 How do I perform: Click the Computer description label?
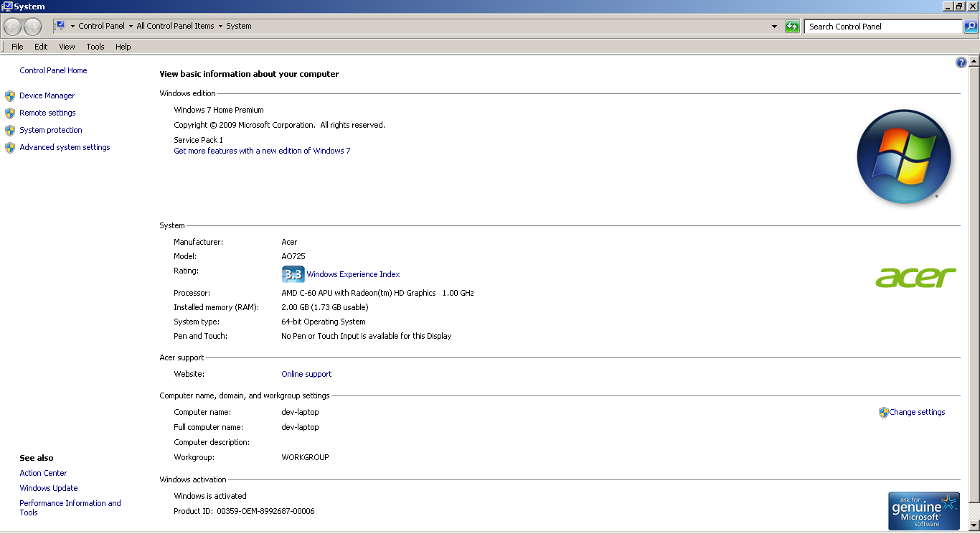point(212,442)
